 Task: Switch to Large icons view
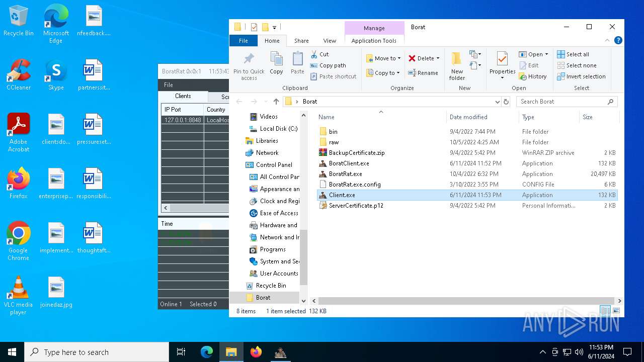click(x=616, y=311)
